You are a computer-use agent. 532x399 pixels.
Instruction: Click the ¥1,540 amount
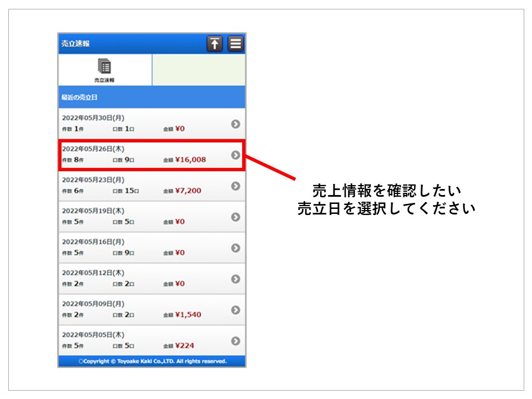click(x=188, y=315)
